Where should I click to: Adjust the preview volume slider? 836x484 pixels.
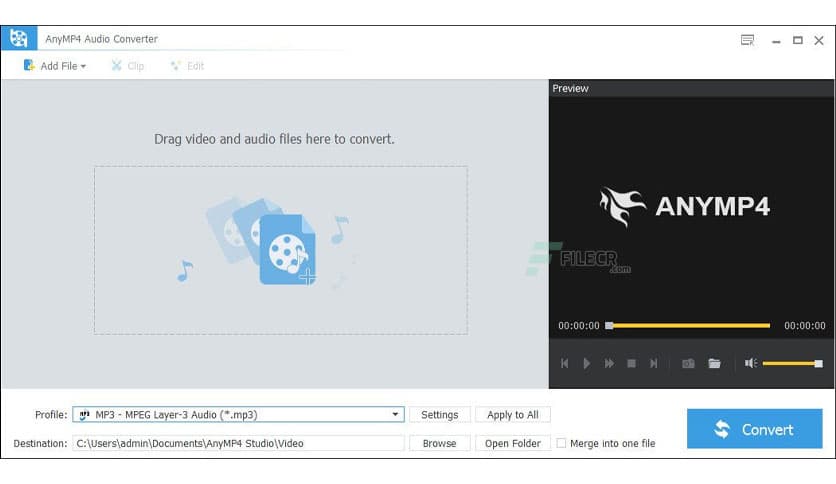793,364
